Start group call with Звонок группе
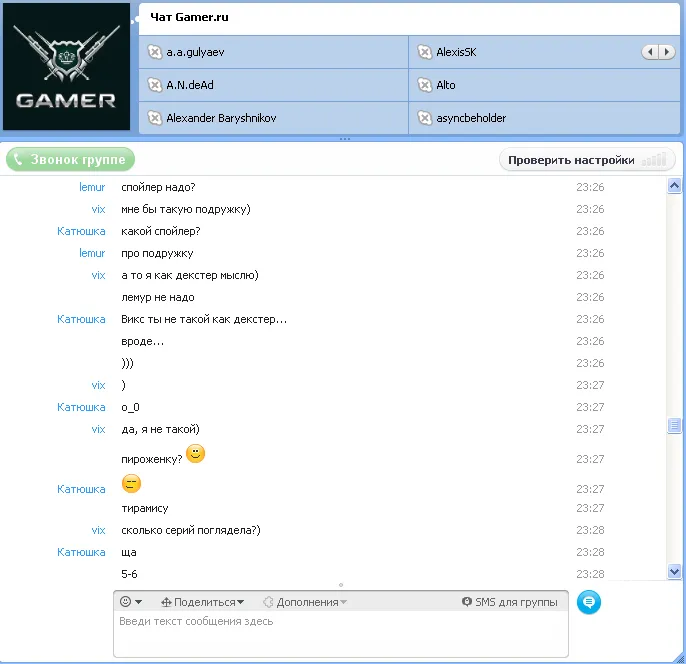This screenshot has width=686, height=664. pos(70,159)
